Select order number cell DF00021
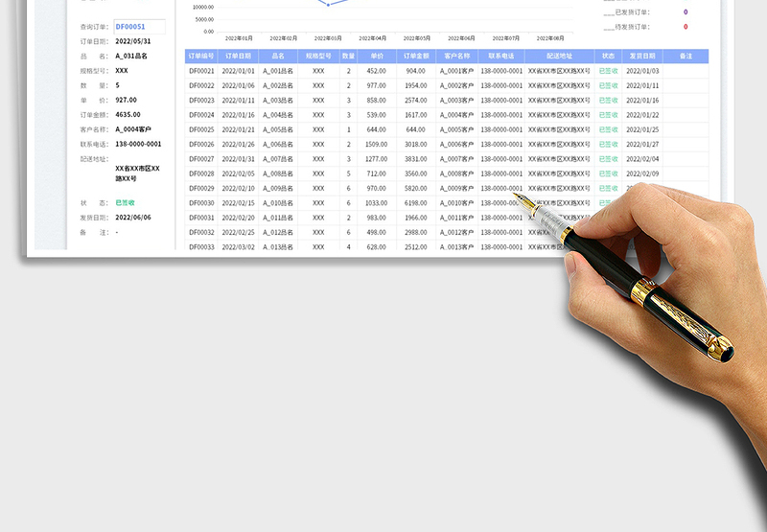767x532 pixels. click(x=201, y=71)
